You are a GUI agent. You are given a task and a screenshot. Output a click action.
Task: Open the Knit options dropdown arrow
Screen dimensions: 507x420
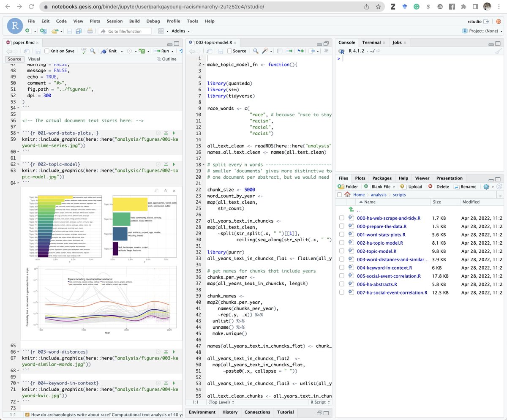[122, 51]
